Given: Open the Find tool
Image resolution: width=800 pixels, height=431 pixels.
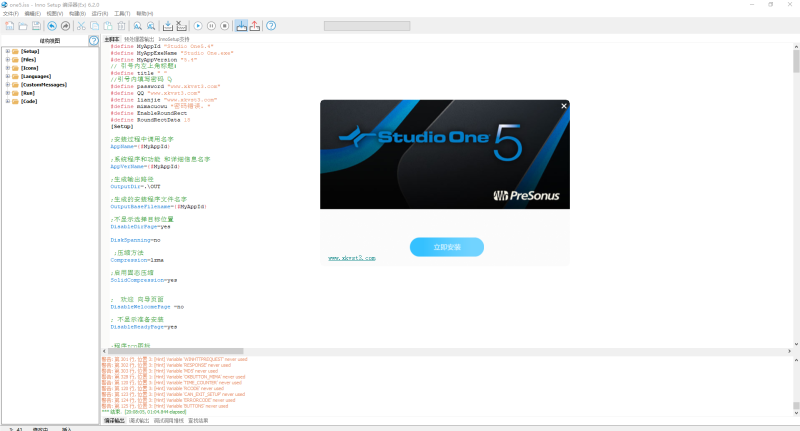Looking at the screenshot, I should [x=138, y=26].
